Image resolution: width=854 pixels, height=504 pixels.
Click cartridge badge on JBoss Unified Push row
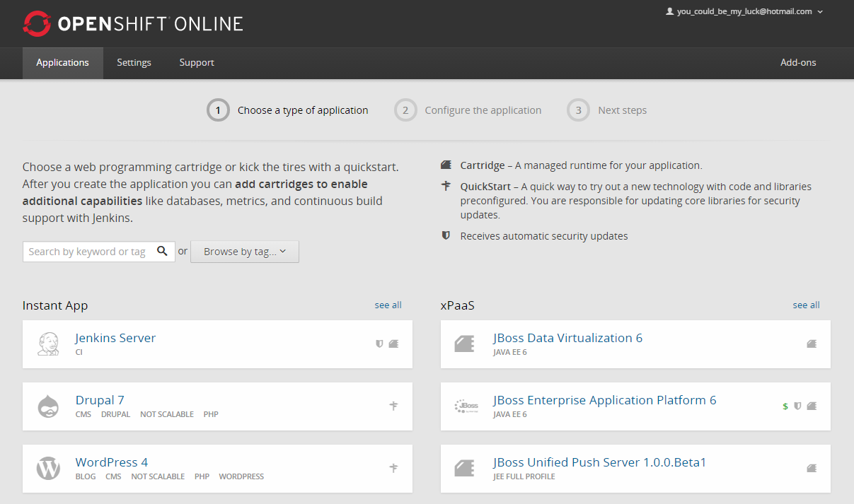point(812,468)
